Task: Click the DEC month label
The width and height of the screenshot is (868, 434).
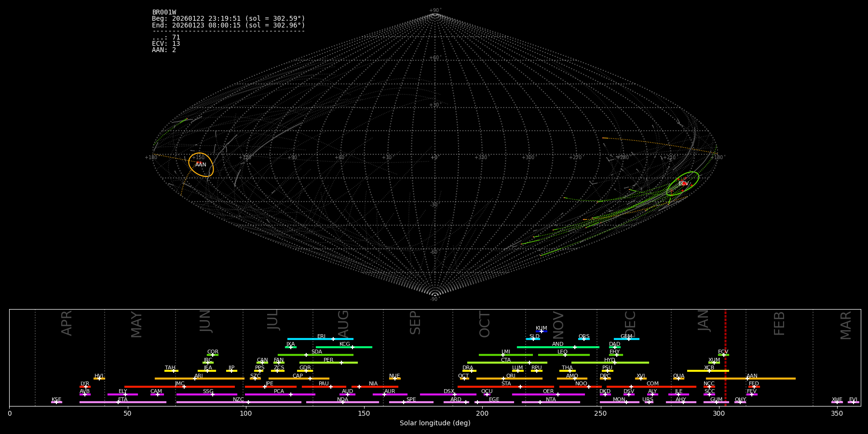Action: pos(630,324)
